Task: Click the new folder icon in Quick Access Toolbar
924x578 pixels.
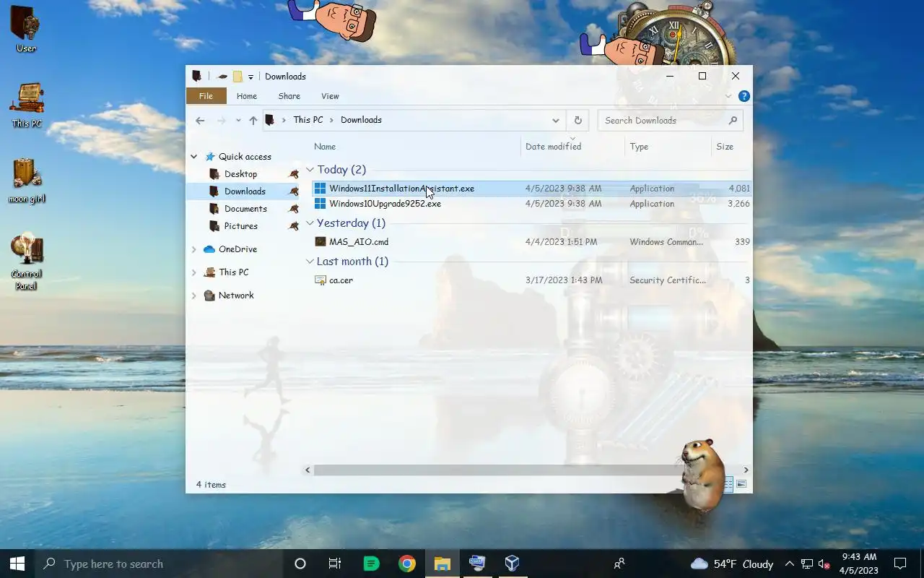Action: click(237, 77)
